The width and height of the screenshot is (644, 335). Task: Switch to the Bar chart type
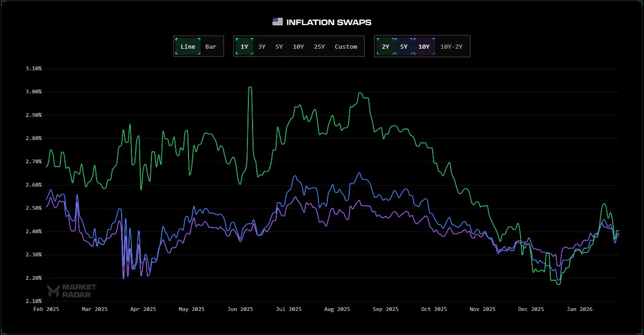pyautogui.click(x=211, y=46)
